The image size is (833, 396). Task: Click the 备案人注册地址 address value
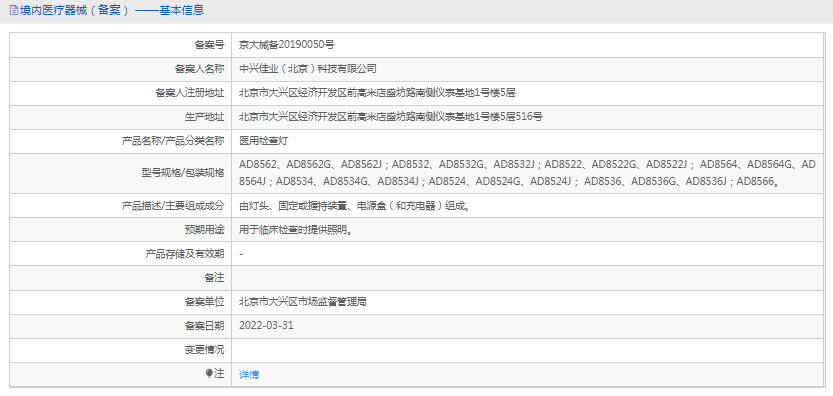(377, 93)
